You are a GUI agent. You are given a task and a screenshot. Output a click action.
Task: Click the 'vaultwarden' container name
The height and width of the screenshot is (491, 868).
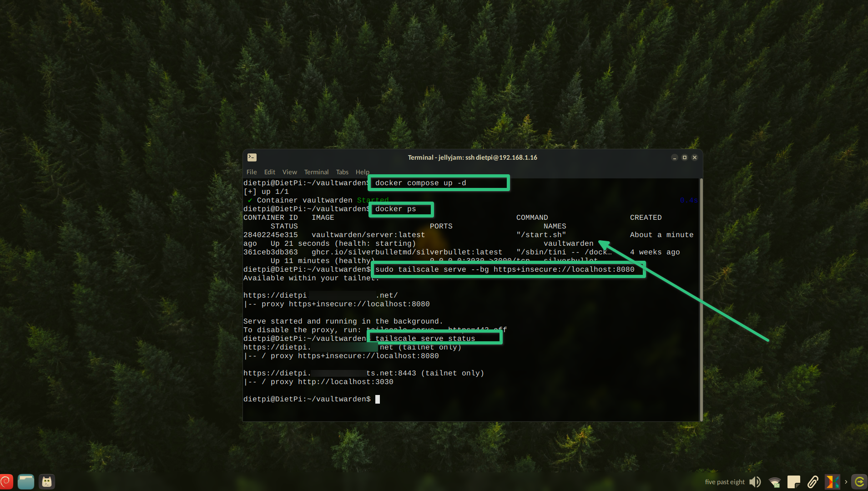(x=568, y=243)
